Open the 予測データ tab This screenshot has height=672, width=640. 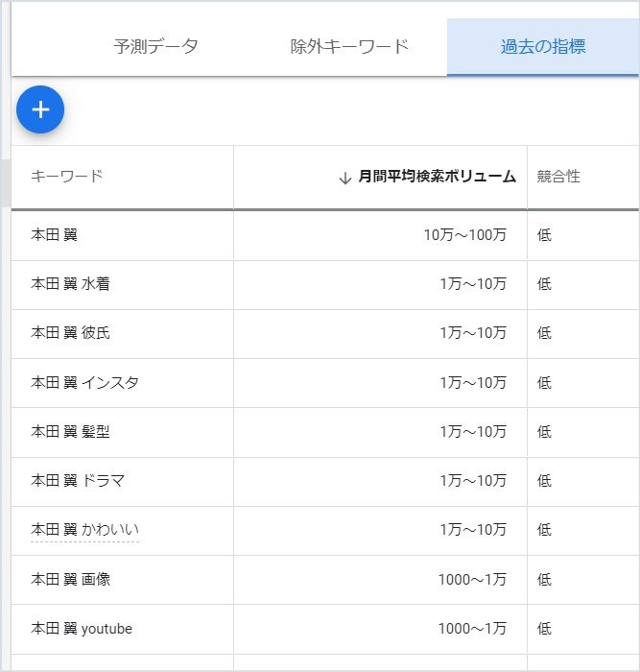pos(156,46)
